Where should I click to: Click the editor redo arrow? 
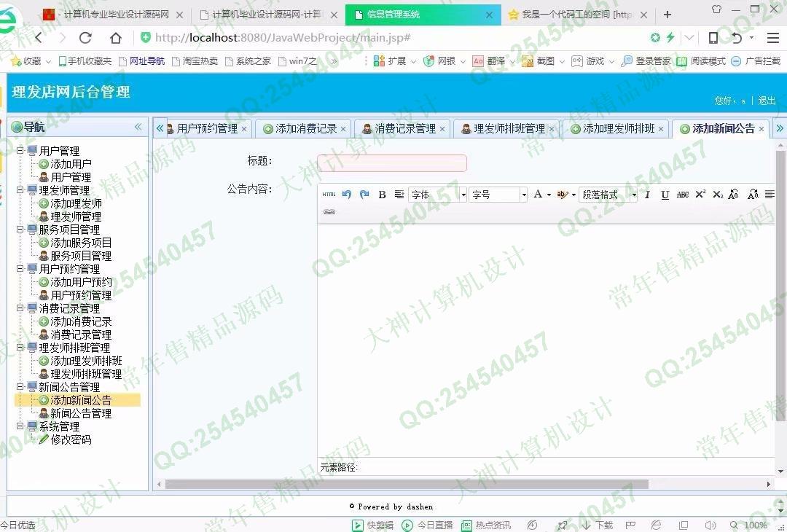click(x=364, y=195)
